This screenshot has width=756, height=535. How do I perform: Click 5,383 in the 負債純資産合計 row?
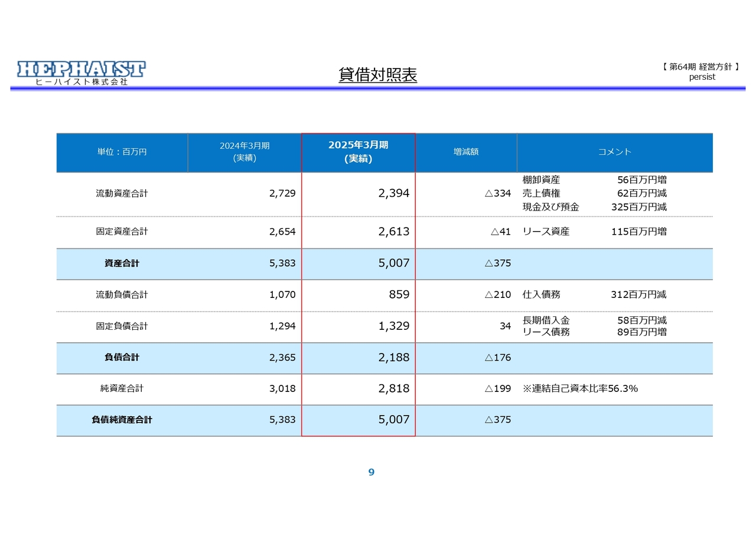(x=282, y=420)
